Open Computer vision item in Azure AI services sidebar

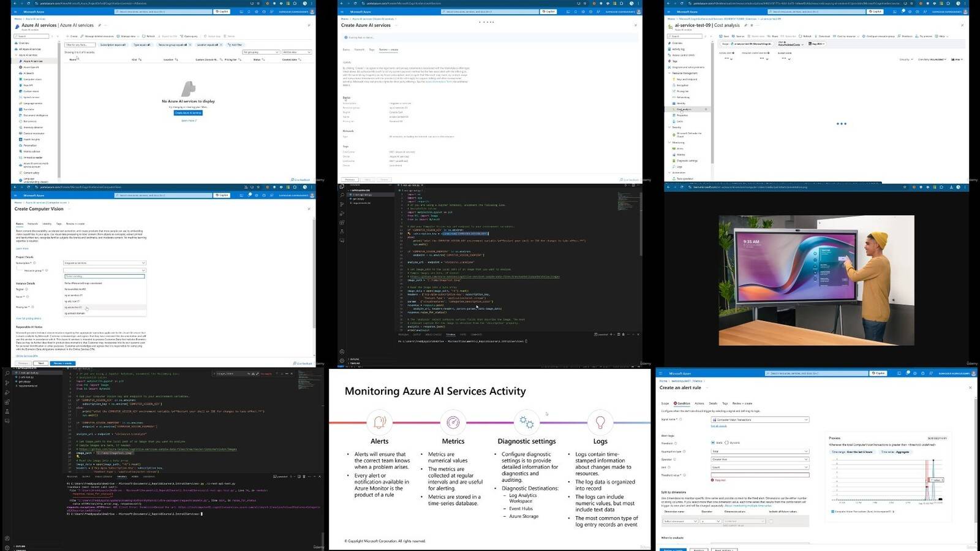pyautogui.click(x=32, y=79)
